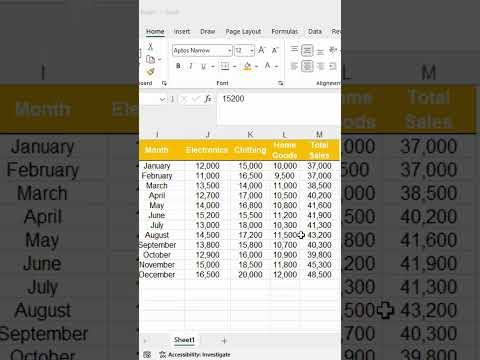Cancel the formula bar entry (X)
This screenshot has width=480, height=360.
pos(184,99)
